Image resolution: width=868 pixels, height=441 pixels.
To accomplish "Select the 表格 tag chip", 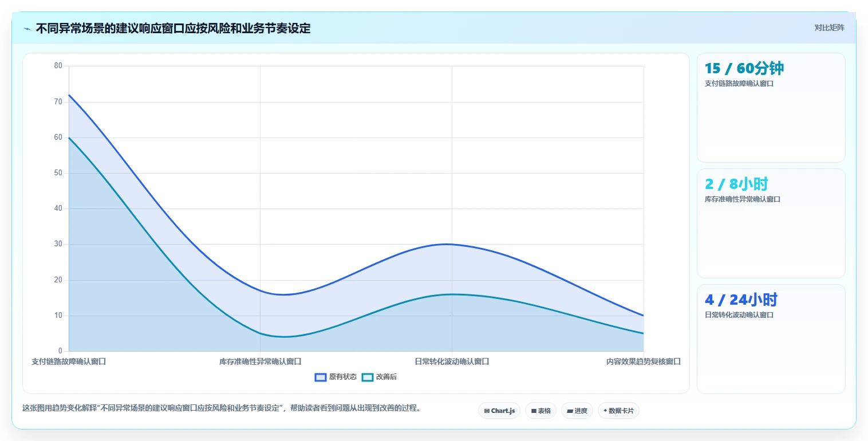I will pyautogui.click(x=540, y=411).
